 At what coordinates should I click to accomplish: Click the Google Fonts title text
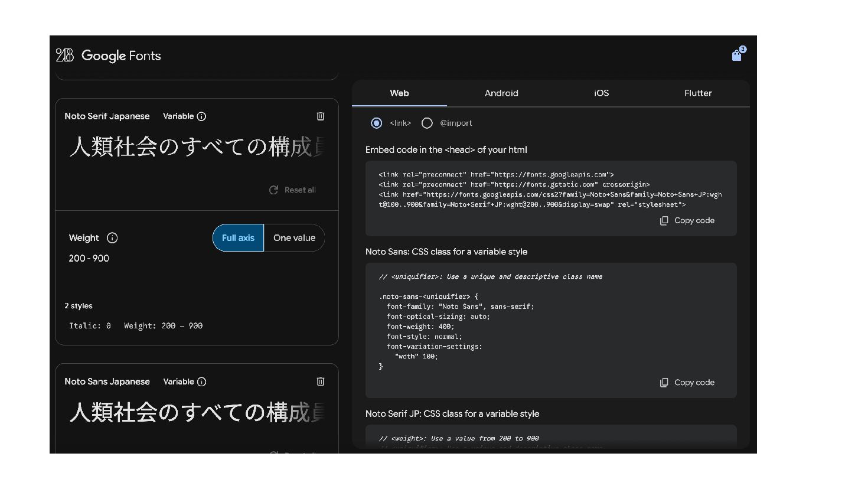pos(121,56)
